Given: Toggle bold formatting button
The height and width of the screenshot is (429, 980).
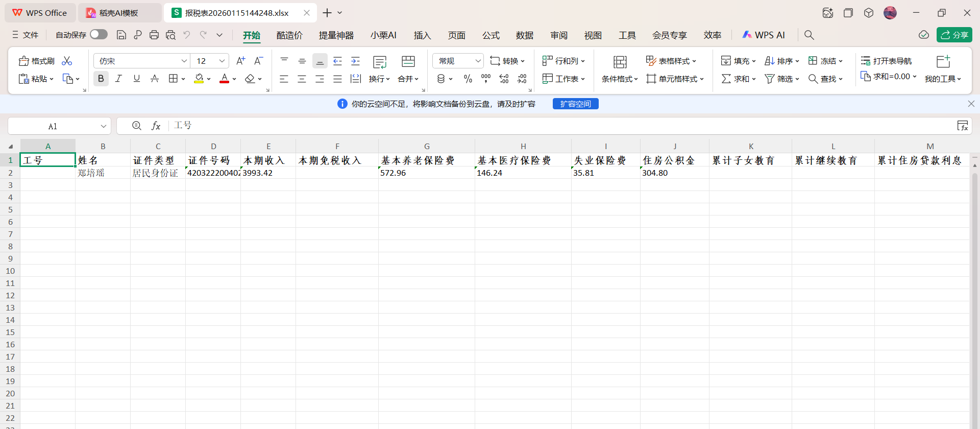Looking at the screenshot, I should tap(101, 79).
